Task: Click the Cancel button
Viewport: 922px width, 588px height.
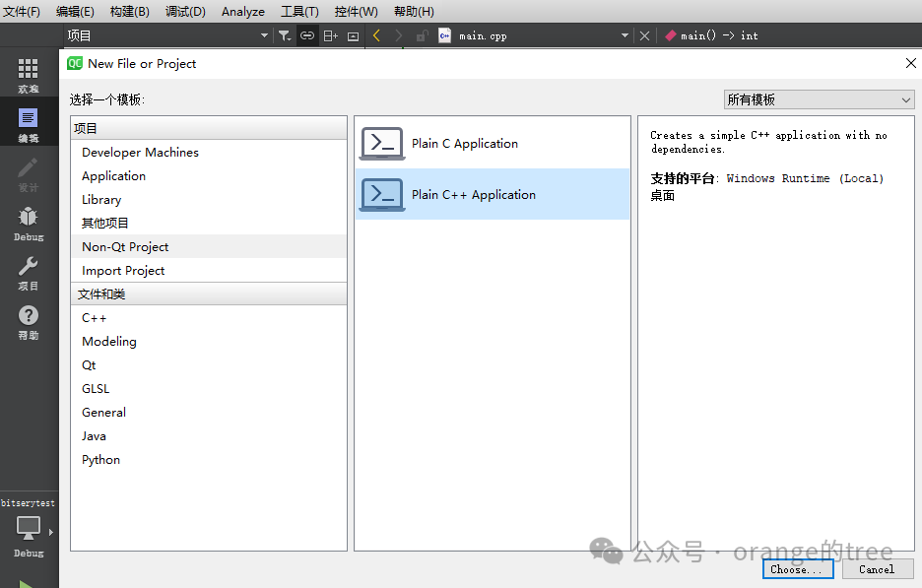Action: pos(877,569)
